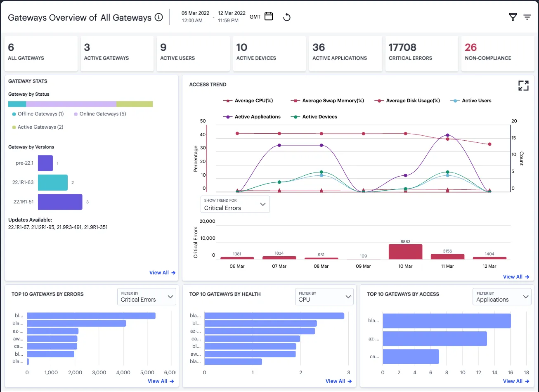Click the refresh icon next to the calendar
The width and height of the screenshot is (539, 392).
[x=287, y=17]
